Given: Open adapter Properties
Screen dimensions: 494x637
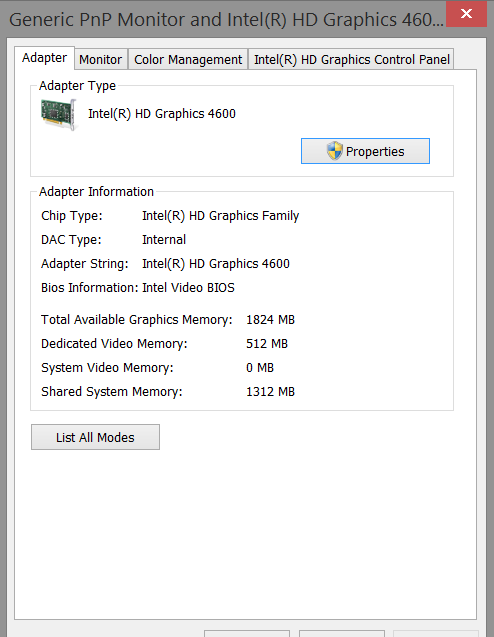Looking at the screenshot, I should pos(365,151).
